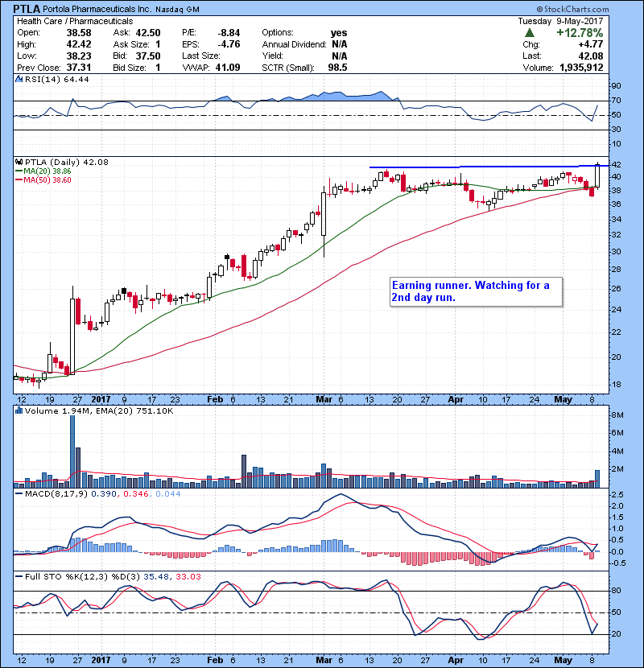Click the Volume value 1,935,912
Image resolution: width=644 pixels, height=668 pixels.
[x=581, y=68]
